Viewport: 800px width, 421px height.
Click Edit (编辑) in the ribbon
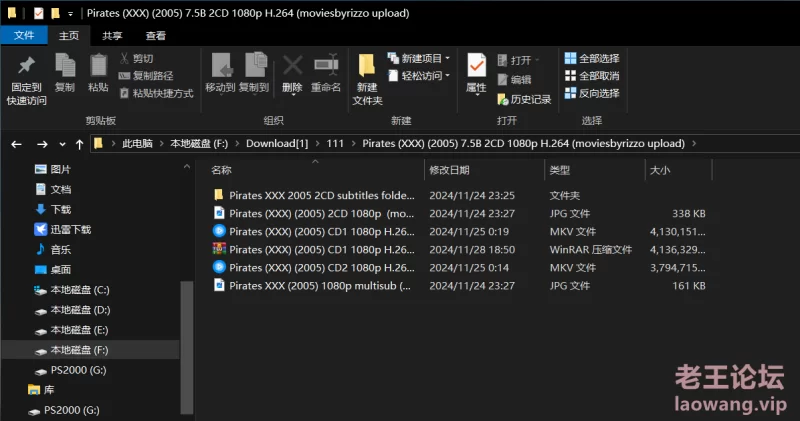515,80
